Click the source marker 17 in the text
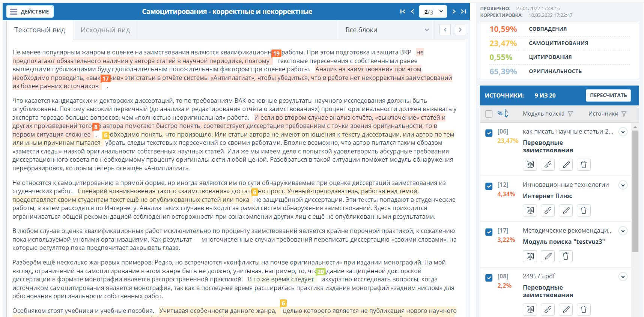This screenshot has height=317, width=644. coord(105,78)
